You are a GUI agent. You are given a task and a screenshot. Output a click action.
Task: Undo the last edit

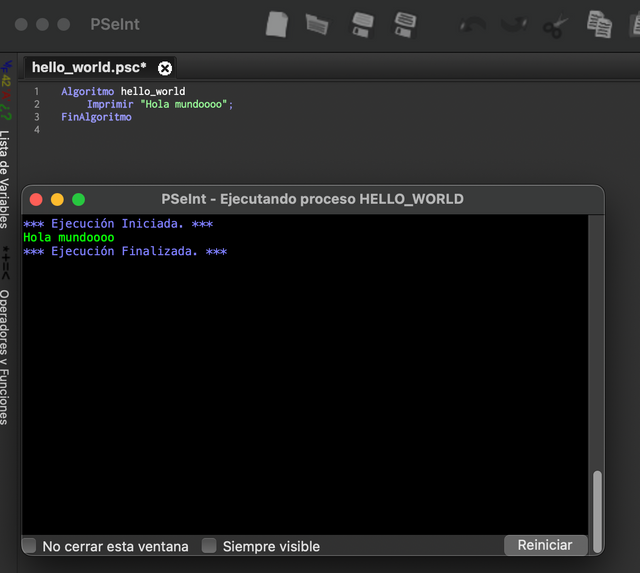[473, 24]
